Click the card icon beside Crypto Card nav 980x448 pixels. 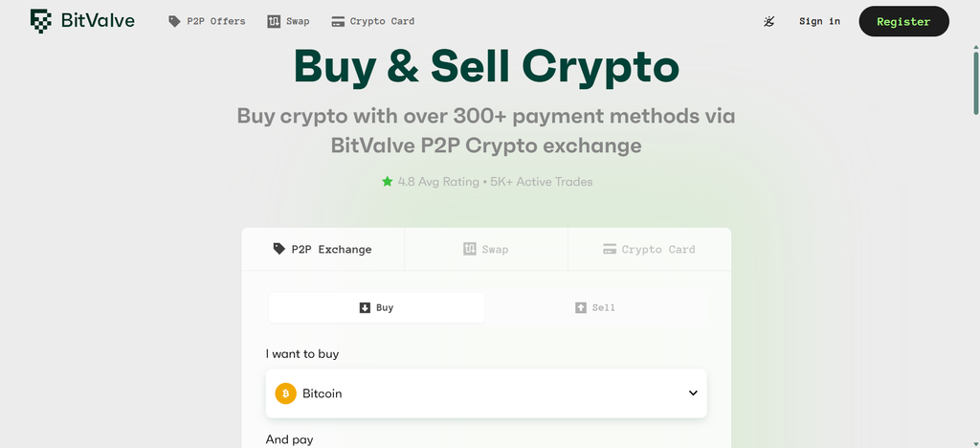click(338, 21)
